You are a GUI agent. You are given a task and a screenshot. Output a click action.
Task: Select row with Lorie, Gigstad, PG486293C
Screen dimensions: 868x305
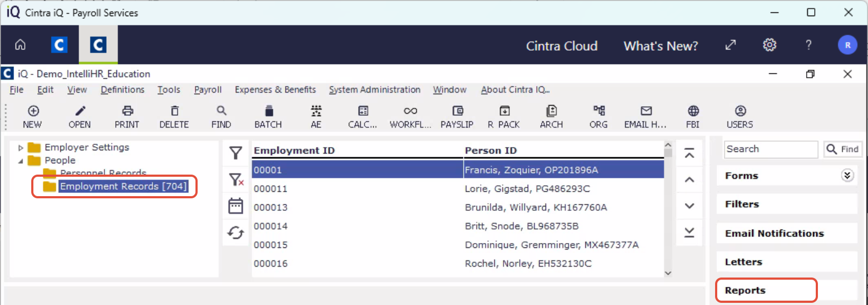point(458,189)
